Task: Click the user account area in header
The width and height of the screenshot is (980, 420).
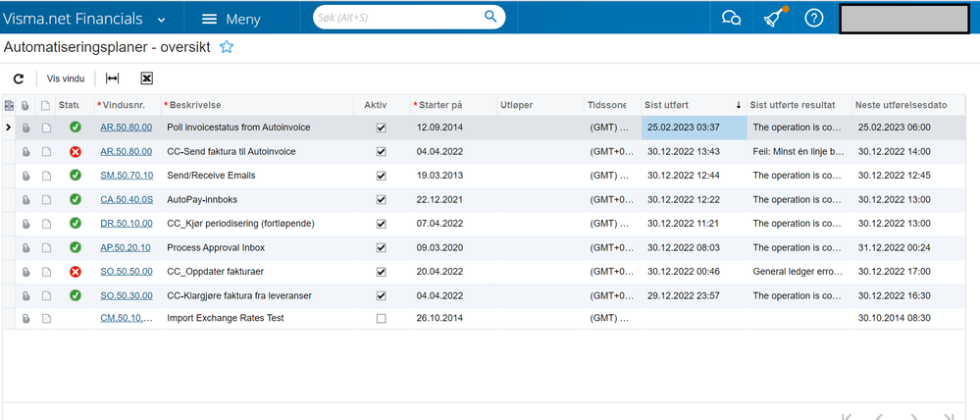Action: pyautogui.click(x=904, y=19)
